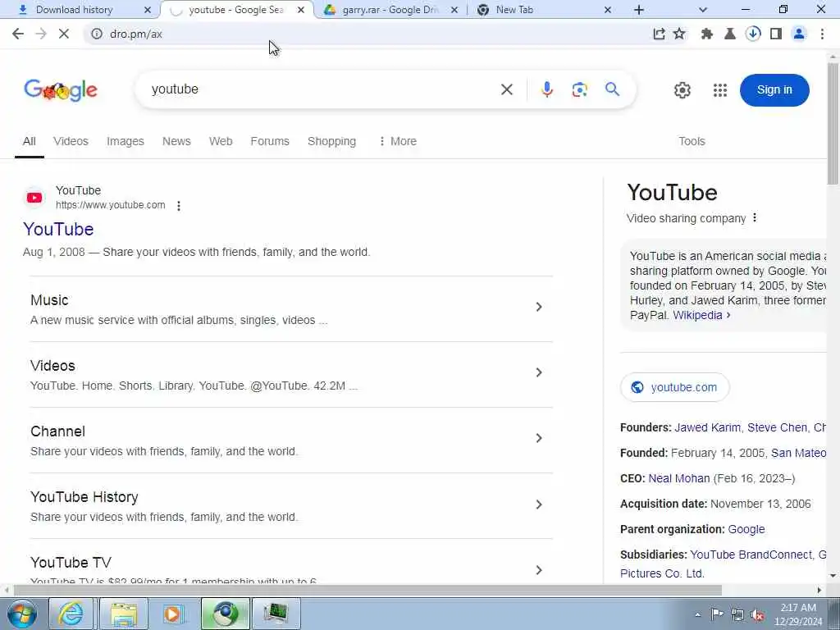Viewport: 840px width, 630px height.
Task: Open Windows Media Player from the taskbar
Action: 173,614
